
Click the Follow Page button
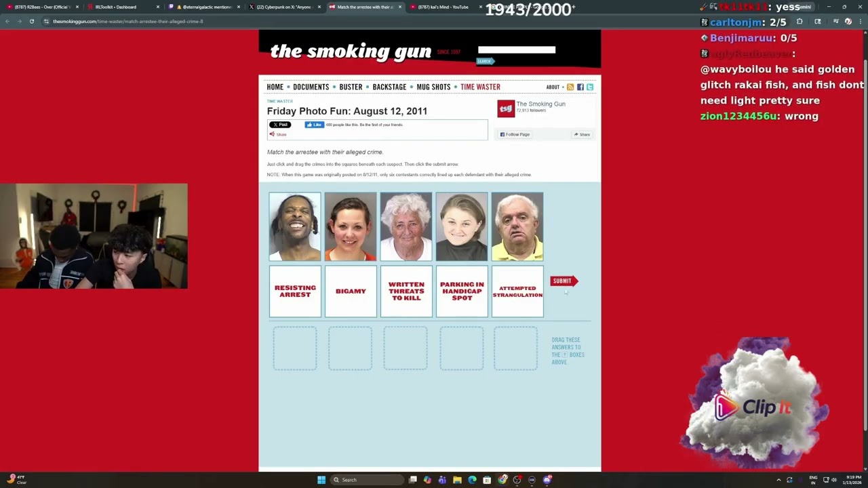click(515, 134)
